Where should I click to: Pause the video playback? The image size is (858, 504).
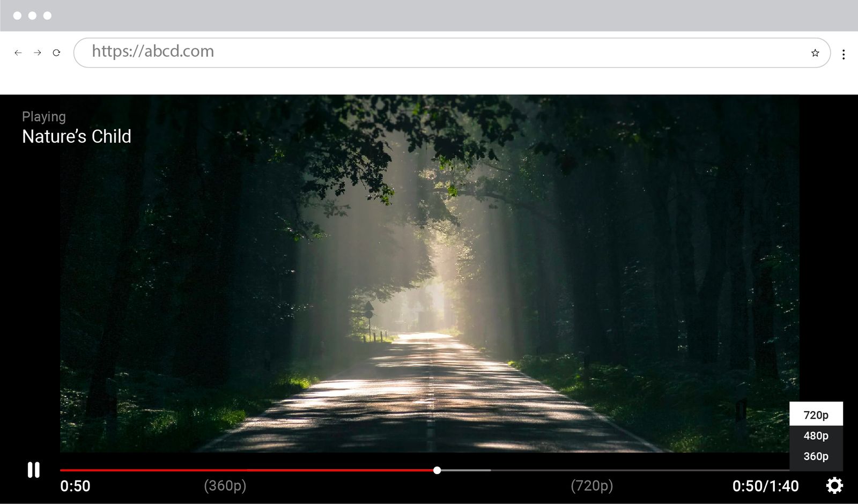click(34, 470)
